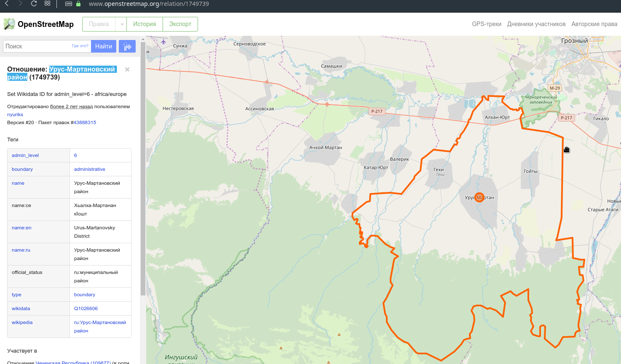Open the Дневники участников menu item
This screenshot has width=621, height=364.
click(536, 24)
